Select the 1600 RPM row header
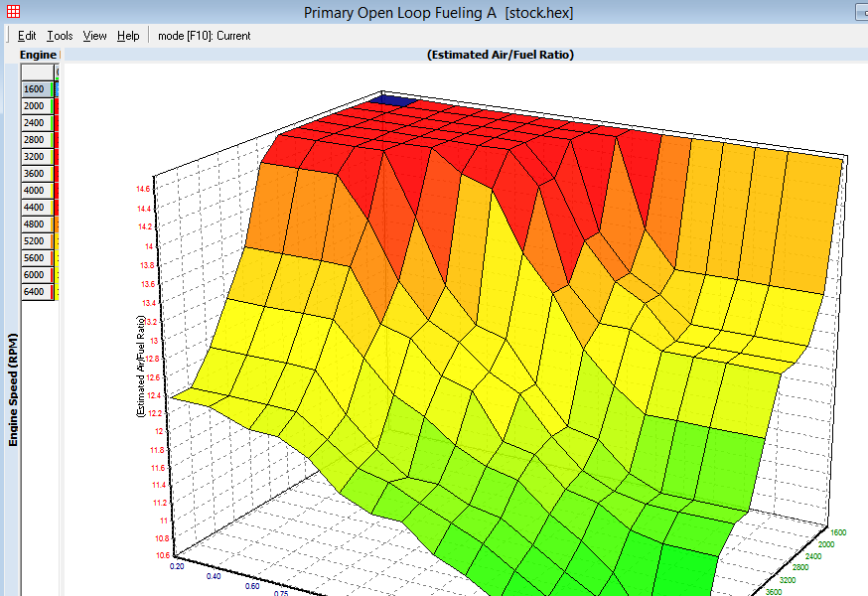 [x=34, y=89]
